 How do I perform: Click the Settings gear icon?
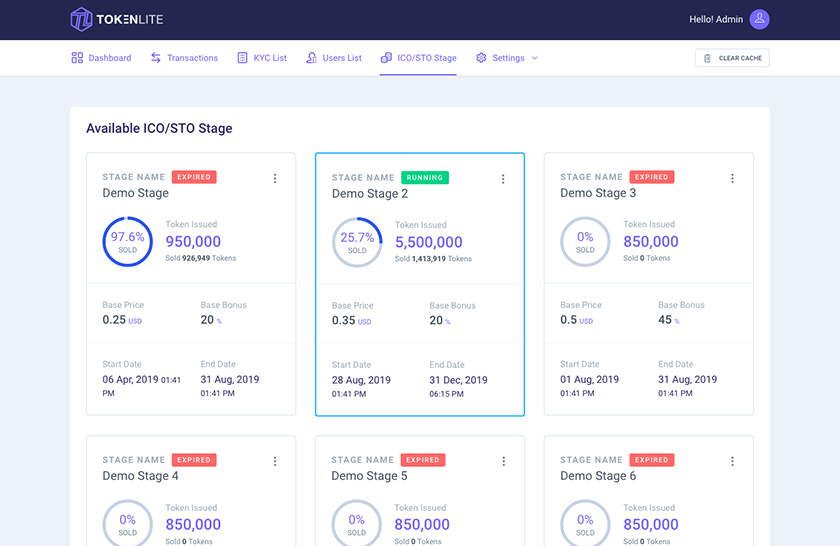(x=481, y=58)
